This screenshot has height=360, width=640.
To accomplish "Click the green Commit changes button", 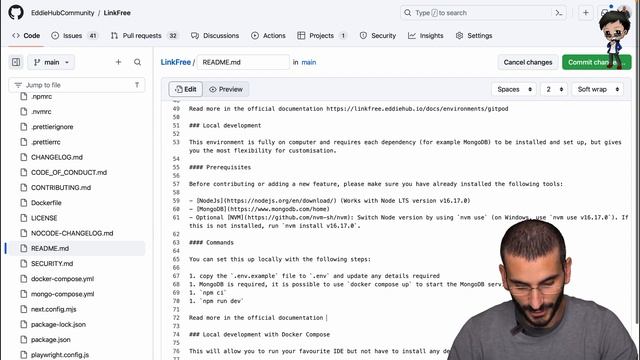I will [x=596, y=62].
